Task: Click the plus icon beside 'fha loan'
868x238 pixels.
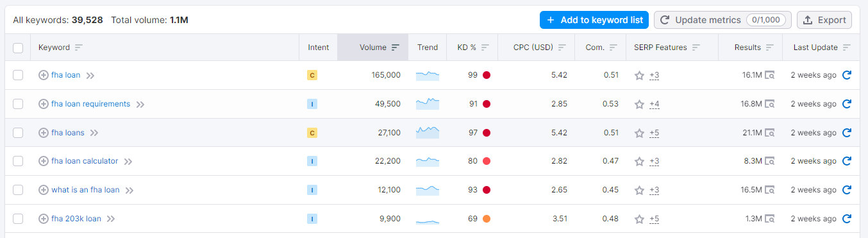Action: click(44, 75)
